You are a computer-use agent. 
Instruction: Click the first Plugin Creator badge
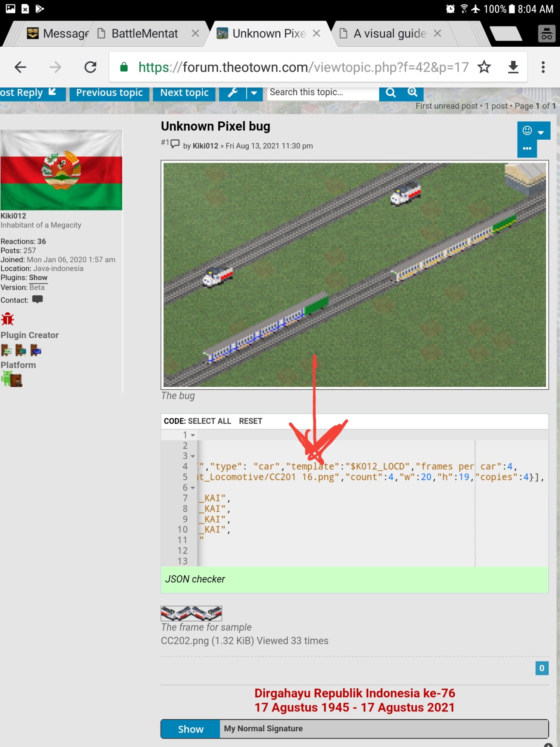pyautogui.click(x=6, y=350)
